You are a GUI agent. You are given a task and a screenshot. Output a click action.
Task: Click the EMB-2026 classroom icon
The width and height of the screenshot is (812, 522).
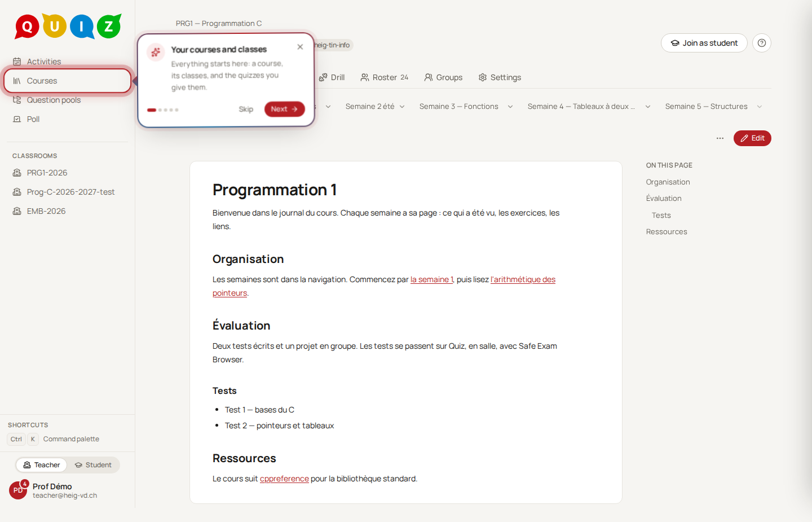point(17,211)
